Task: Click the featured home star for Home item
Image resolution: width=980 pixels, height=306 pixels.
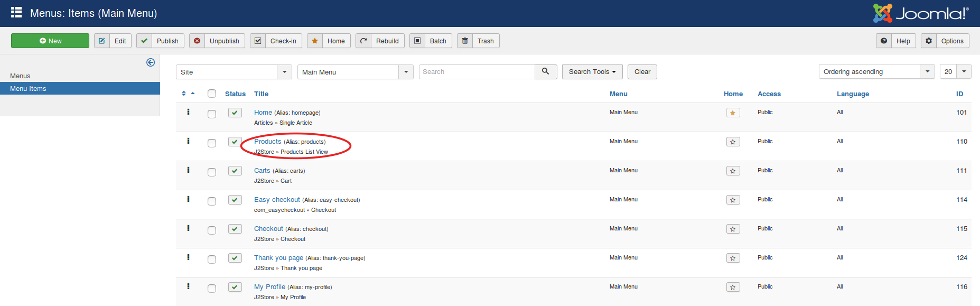Action: click(733, 113)
